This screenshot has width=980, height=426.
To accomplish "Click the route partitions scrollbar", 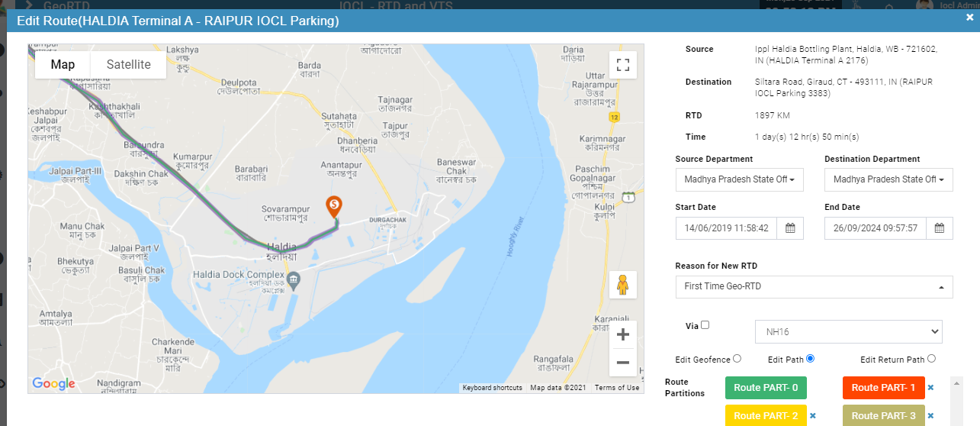I will click(x=956, y=402).
